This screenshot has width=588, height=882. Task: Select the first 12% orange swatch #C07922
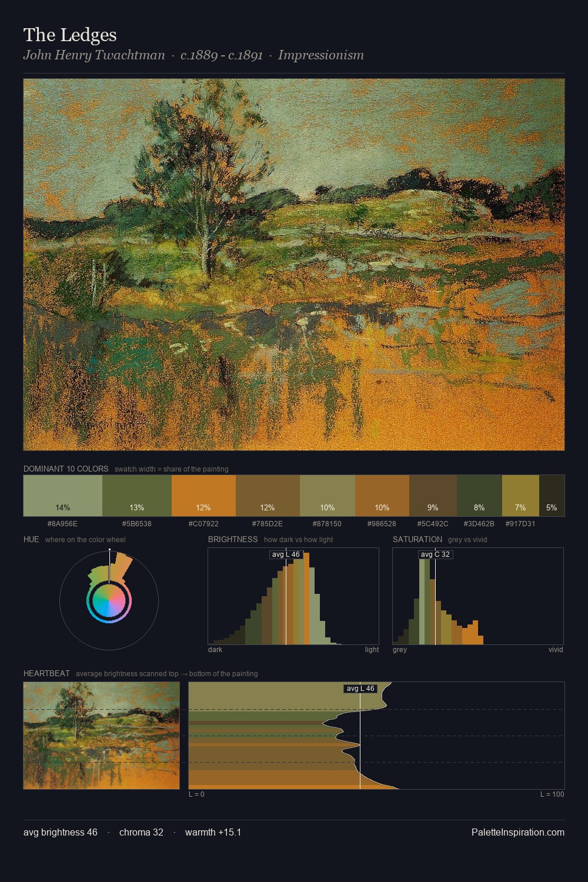(203, 496)
